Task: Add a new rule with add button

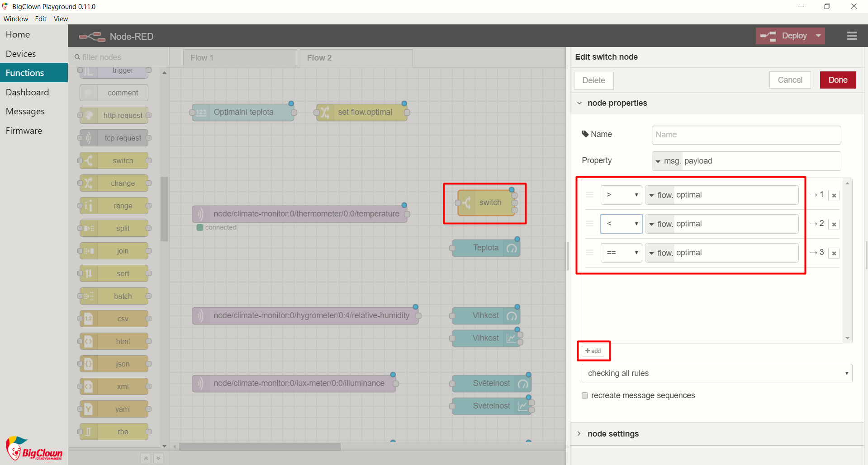Action: tap(593, 351)
